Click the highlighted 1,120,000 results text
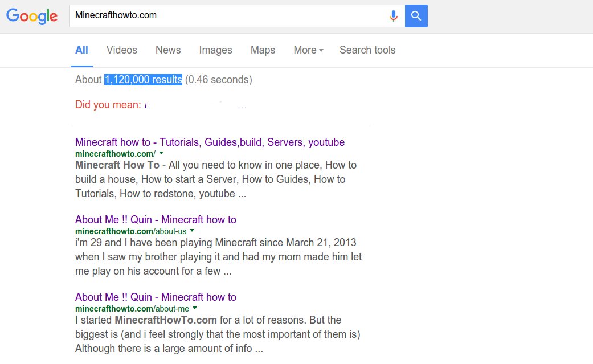Screen dimensions: 593x364 (x=144, y=79)
